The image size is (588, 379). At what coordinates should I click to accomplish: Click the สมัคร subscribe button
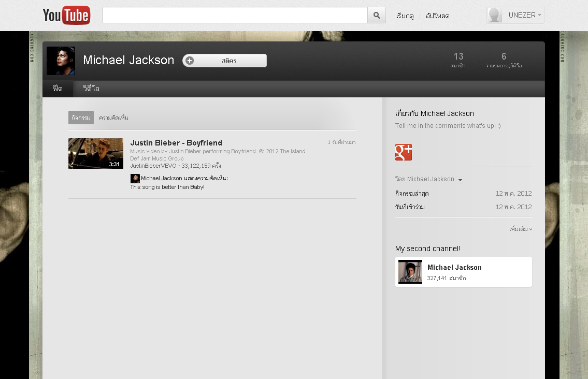coord(225,61)
